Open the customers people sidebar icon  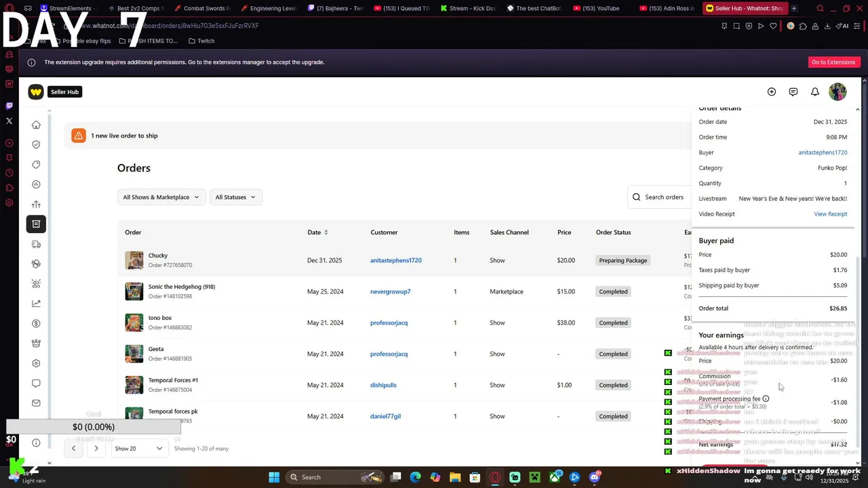36,283
